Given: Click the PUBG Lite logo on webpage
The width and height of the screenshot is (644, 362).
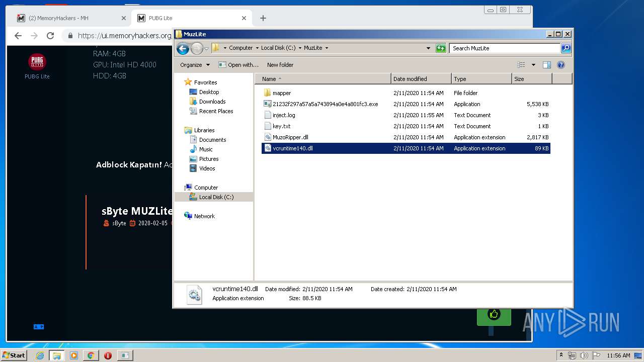Looking at the screenshot, I should pyautogui.click(x=37, y=62).
